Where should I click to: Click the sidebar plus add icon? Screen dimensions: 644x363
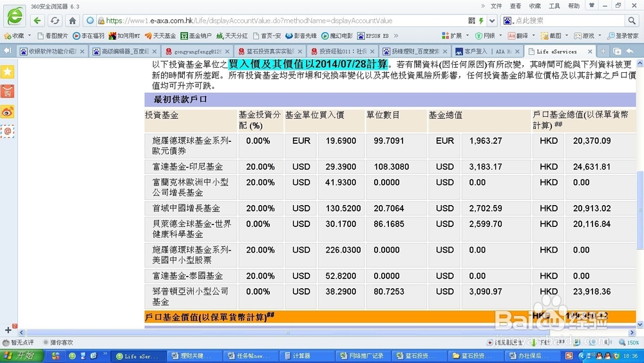coord(8,329)
